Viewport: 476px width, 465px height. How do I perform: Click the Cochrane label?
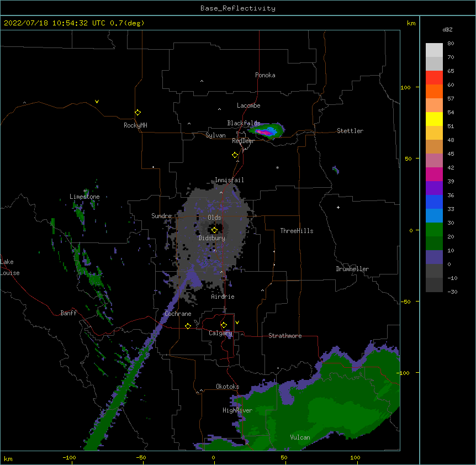click(178, 314)
